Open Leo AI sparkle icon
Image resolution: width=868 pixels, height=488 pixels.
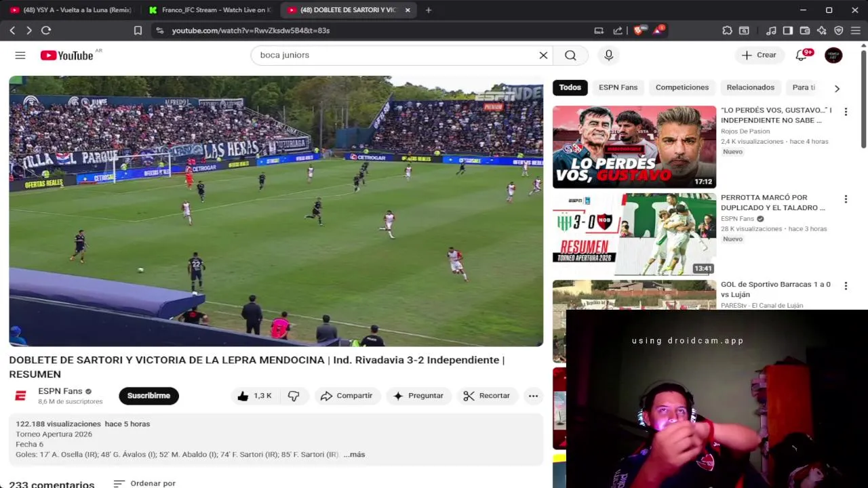pyautogui.click(x=822, y=30)
